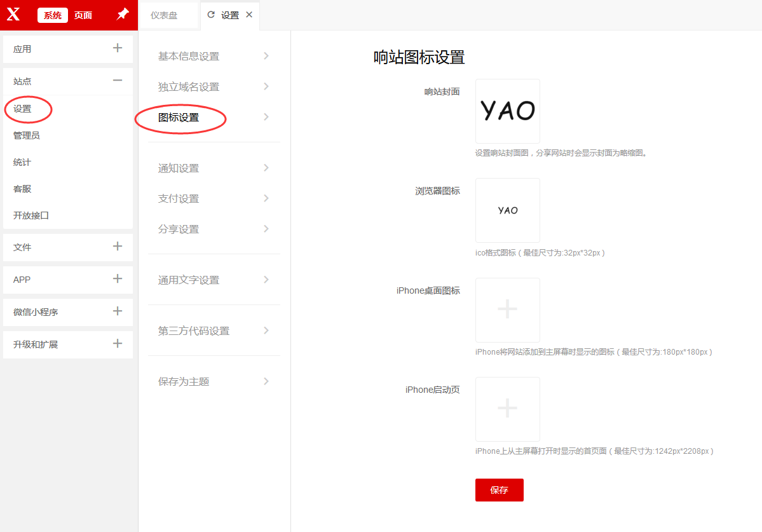Screen dimensions: 762x532
Task: Expand the 微信小程序 section
Action: (x=117, y=311)
